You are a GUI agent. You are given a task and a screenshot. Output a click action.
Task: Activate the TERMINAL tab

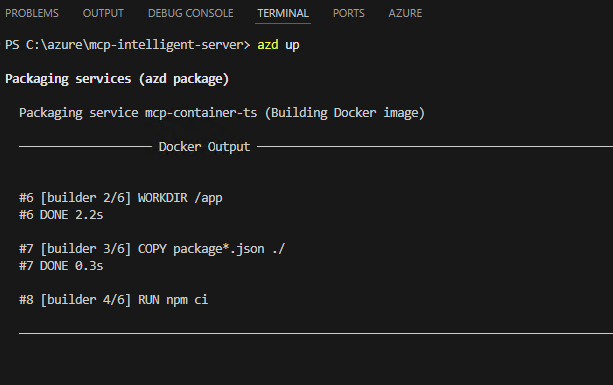[283, 13]
